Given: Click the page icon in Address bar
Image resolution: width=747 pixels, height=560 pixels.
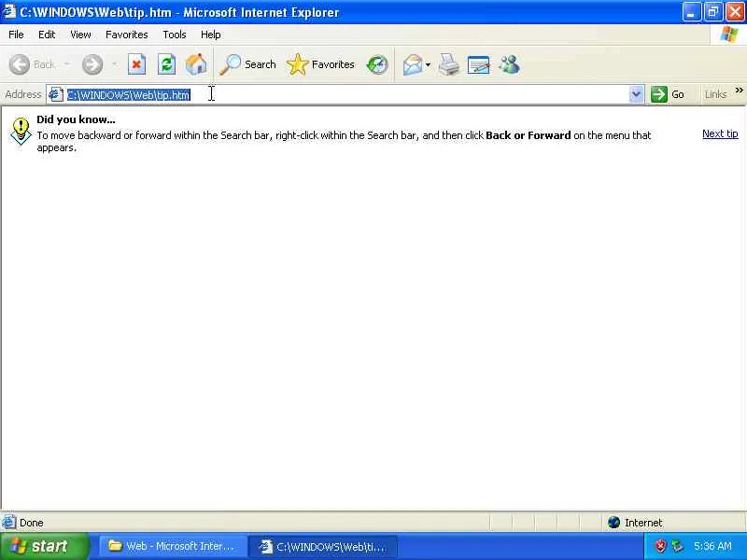Looking at the screenshot, I should 56,94.
